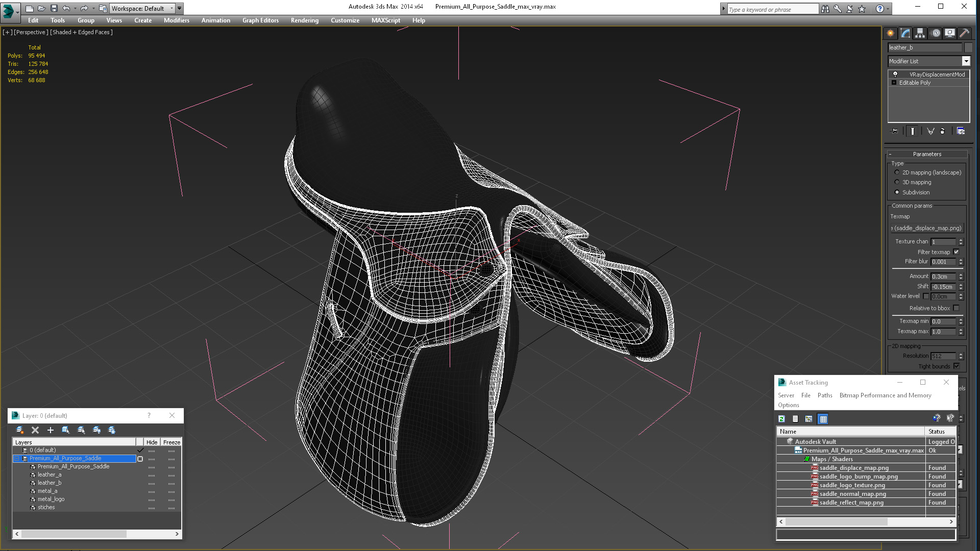Click Create New Layer icon in Layer window
The width and height of the screenshot is (980, 551).
tap(20, 430)
